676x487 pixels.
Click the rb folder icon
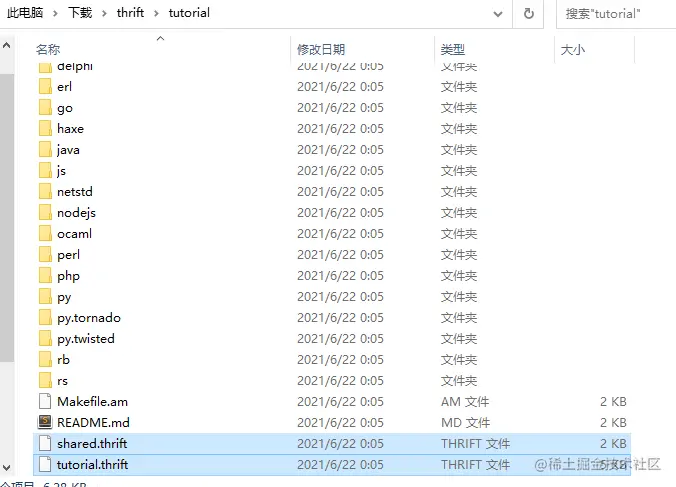45,359
